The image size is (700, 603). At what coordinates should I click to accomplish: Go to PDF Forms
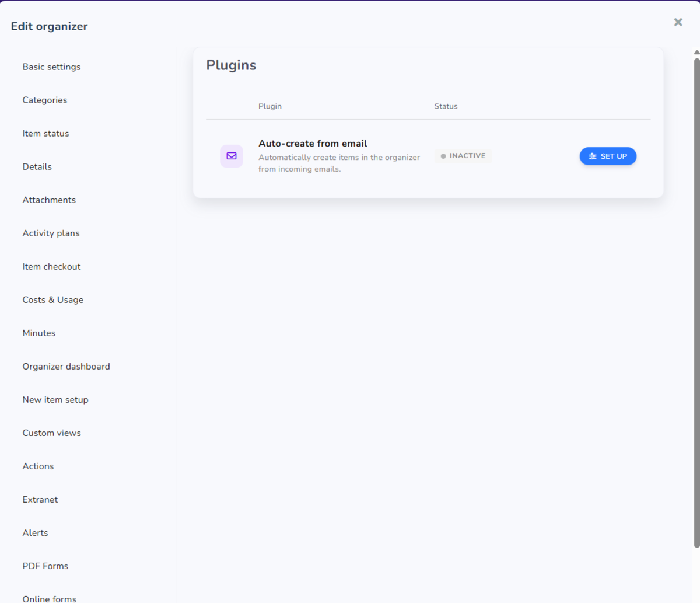pos(45,566)
